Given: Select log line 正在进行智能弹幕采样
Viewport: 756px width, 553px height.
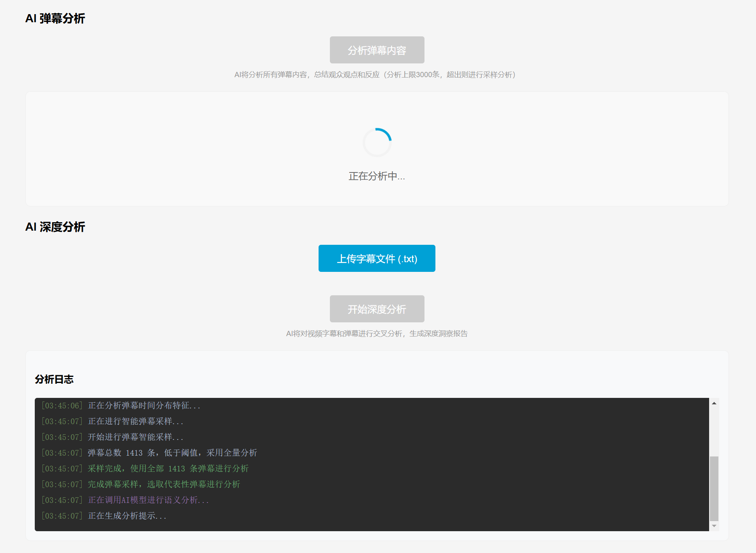Looking at the screenshot, I should [135, 421].
